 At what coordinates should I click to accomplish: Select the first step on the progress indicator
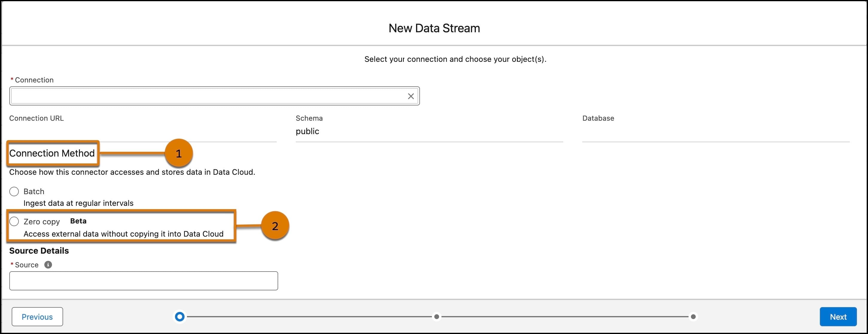pos(179,316)
